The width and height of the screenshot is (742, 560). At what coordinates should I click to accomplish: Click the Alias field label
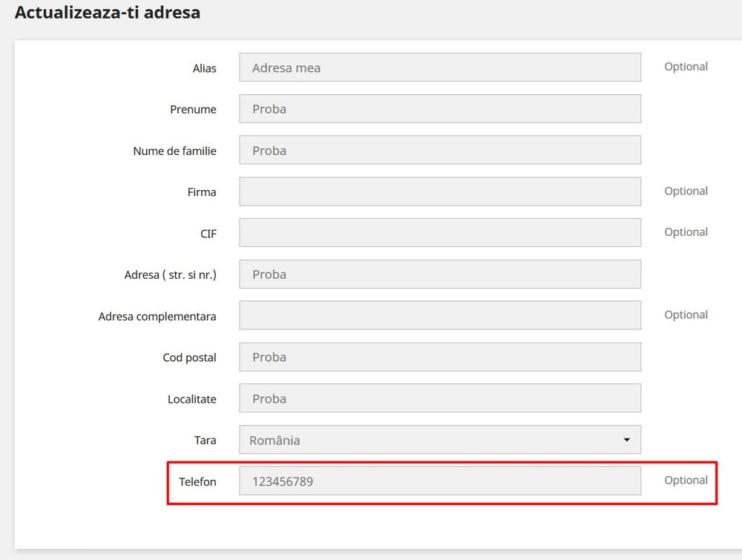click(204, 68)
